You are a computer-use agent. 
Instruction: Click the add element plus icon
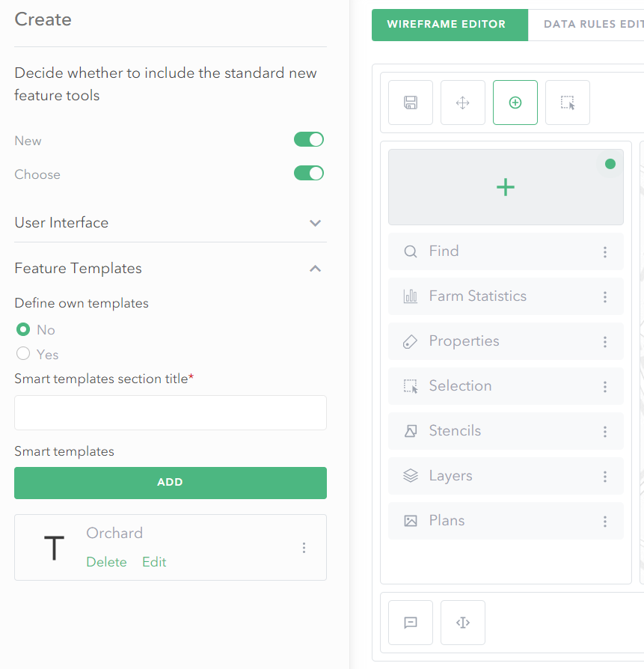515,103
